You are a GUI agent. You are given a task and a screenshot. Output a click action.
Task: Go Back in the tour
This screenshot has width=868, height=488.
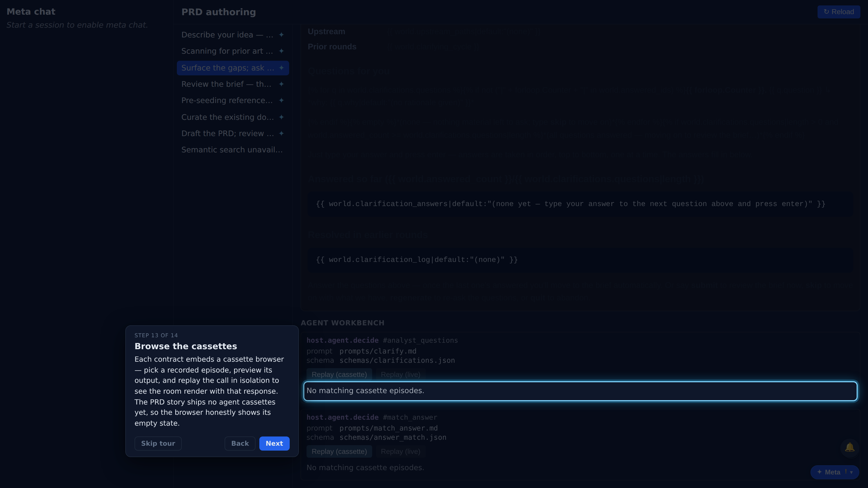coord(240,443)
